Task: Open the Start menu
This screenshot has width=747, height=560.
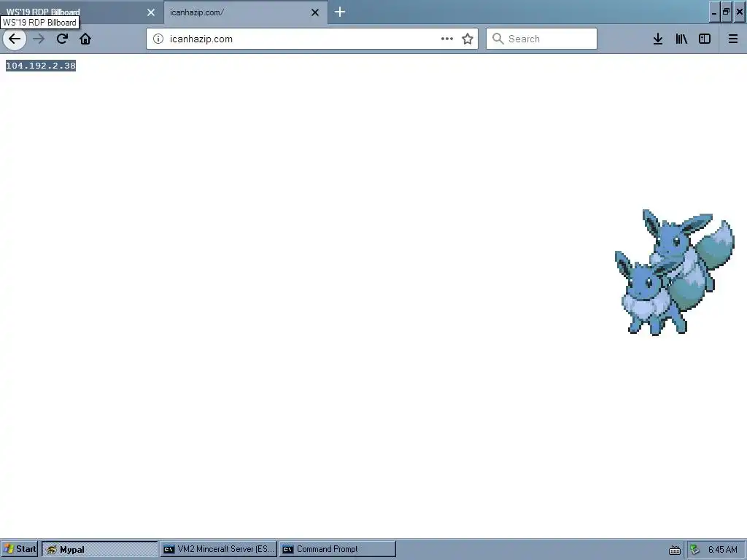Action: [x=19, y=549]
